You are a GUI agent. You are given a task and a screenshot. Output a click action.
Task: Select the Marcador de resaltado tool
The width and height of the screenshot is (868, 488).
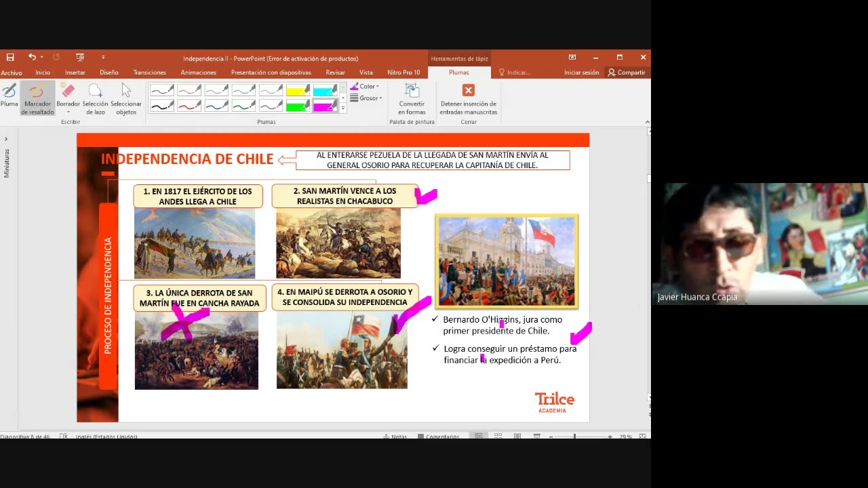click(37, 98)
